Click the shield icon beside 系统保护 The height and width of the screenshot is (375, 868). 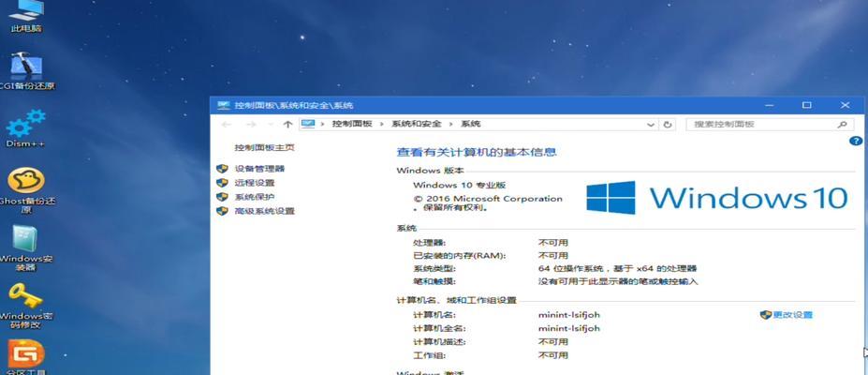(x=222, y=197)
